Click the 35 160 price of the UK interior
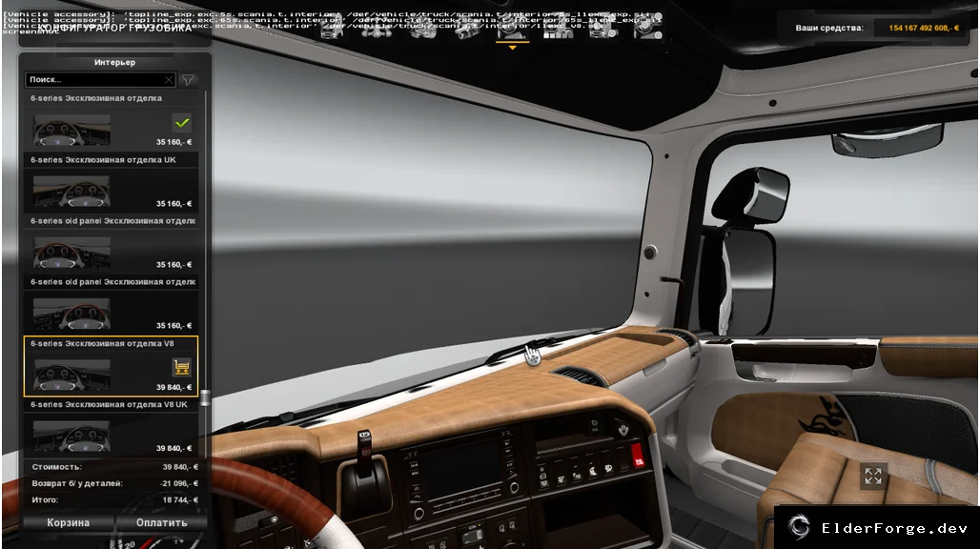980x549 pixels. coord(174,204)
